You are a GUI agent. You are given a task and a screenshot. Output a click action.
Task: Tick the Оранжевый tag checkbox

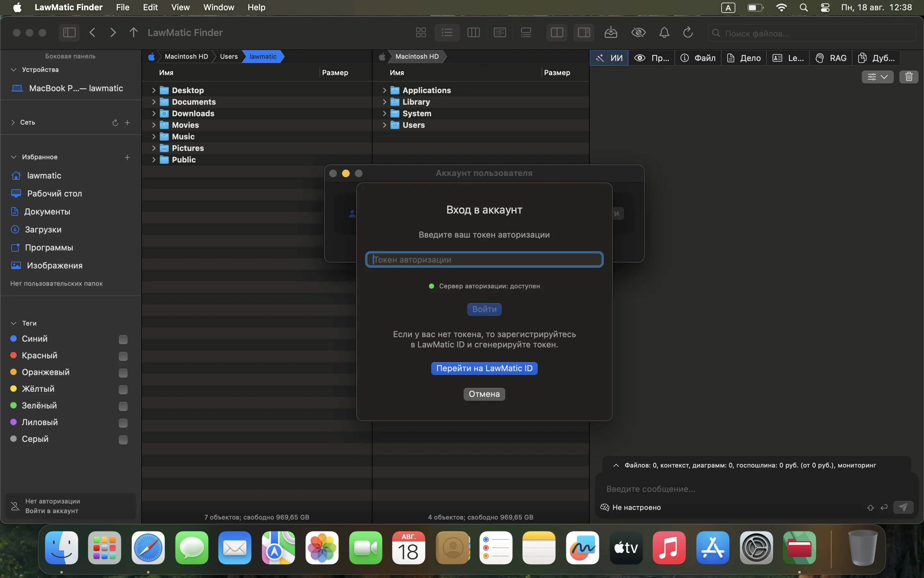click(x=123, y=373)
